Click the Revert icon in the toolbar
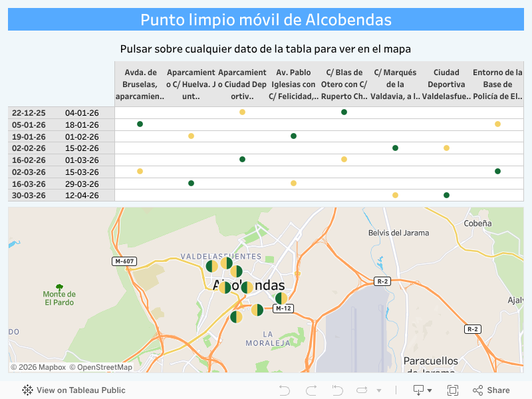The height and width of the screenshot is (399, 532). (x=337, y=390)
